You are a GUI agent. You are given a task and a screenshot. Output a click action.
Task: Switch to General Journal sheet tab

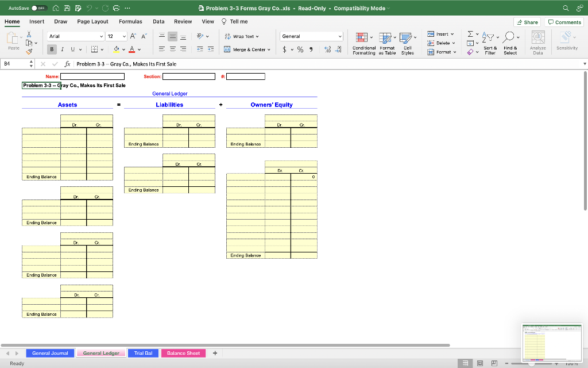50,353
